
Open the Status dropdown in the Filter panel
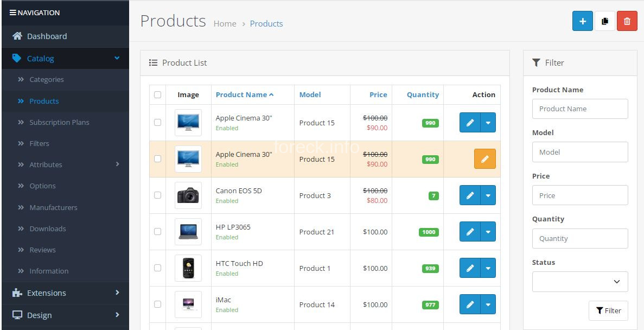click(579, 281)
